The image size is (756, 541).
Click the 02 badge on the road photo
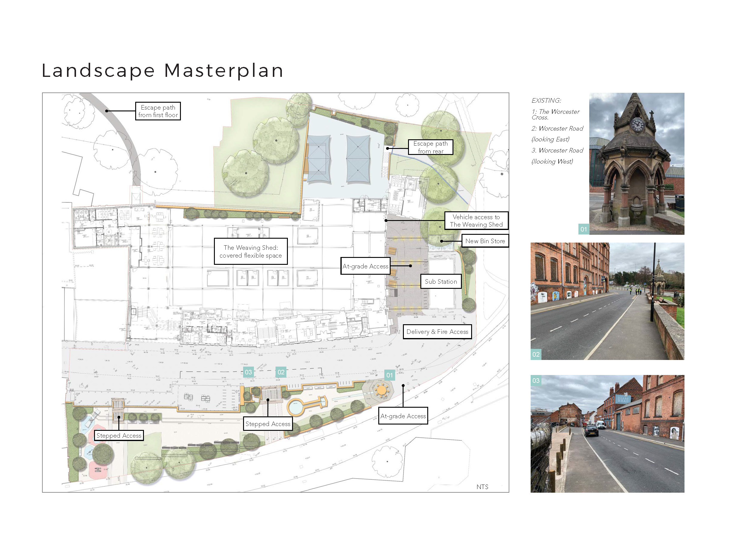pyautogui.click(x=536, y=355)
